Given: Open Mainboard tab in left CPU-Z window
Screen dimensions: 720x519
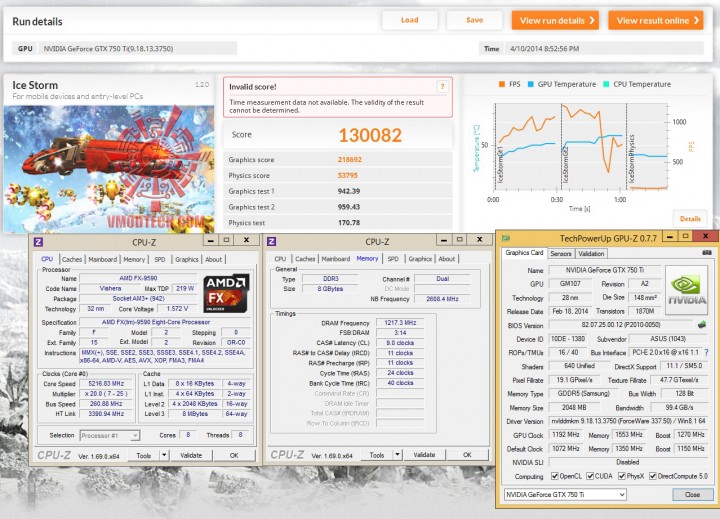Looking at the screenshot, I should tap(102, 260).
